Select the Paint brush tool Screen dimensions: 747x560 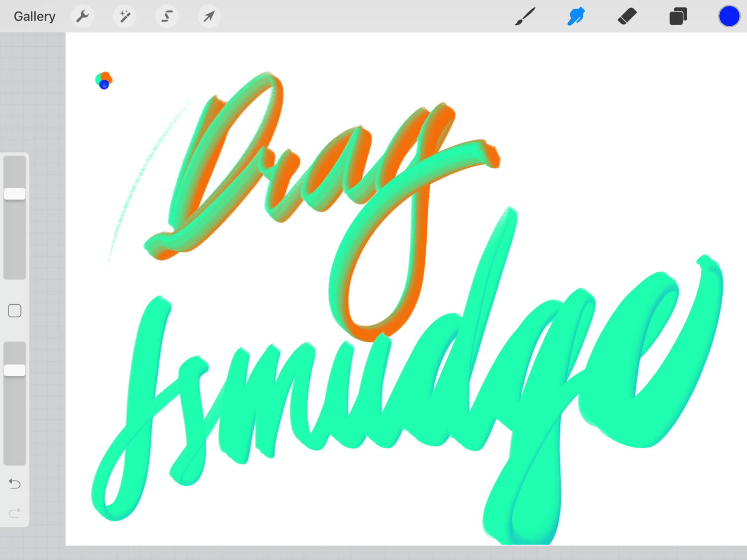525,16
